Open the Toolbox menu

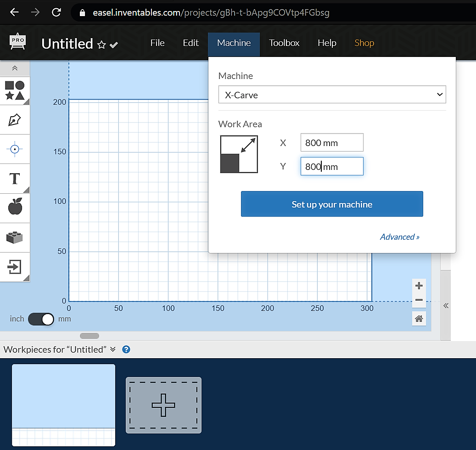[x=284, y=43]
